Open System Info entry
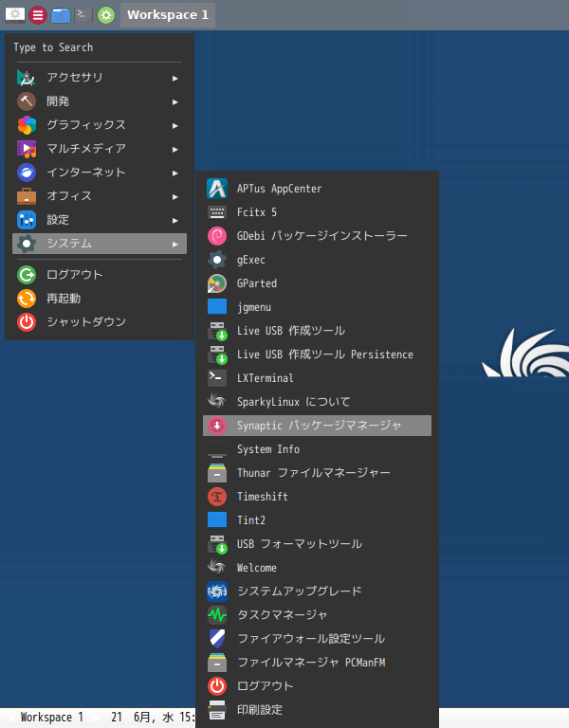The width and height of the screenshot is (569, 728). click(x=318, y=449)
